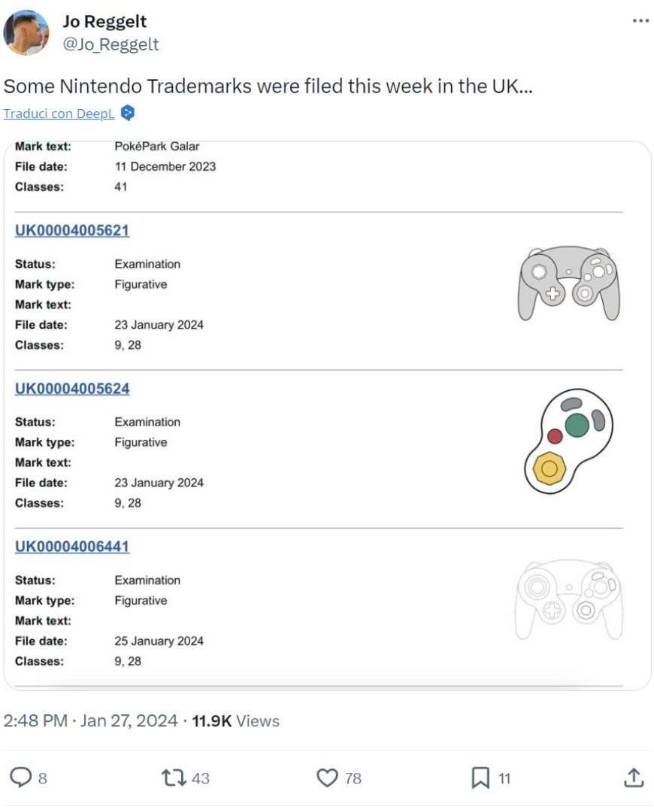This screenshot has width=654, height=812.
Task: Open the Traduci con DeepL link
Action: point(59,114)
